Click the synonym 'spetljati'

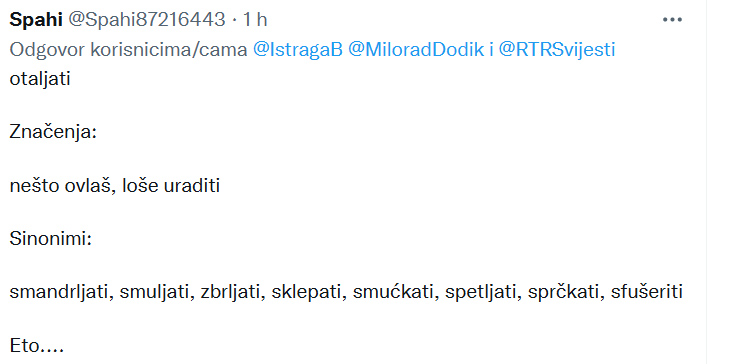(x=483, y=292)
